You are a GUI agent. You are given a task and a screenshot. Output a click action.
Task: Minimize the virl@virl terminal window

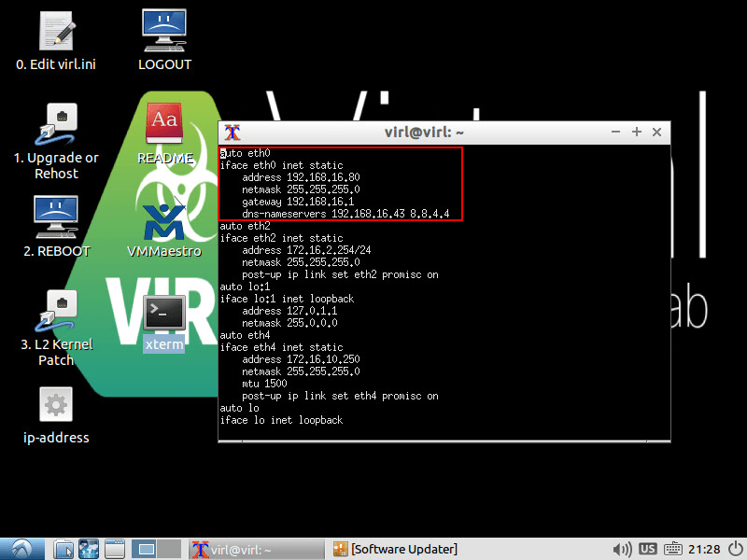tap(615, 132)
